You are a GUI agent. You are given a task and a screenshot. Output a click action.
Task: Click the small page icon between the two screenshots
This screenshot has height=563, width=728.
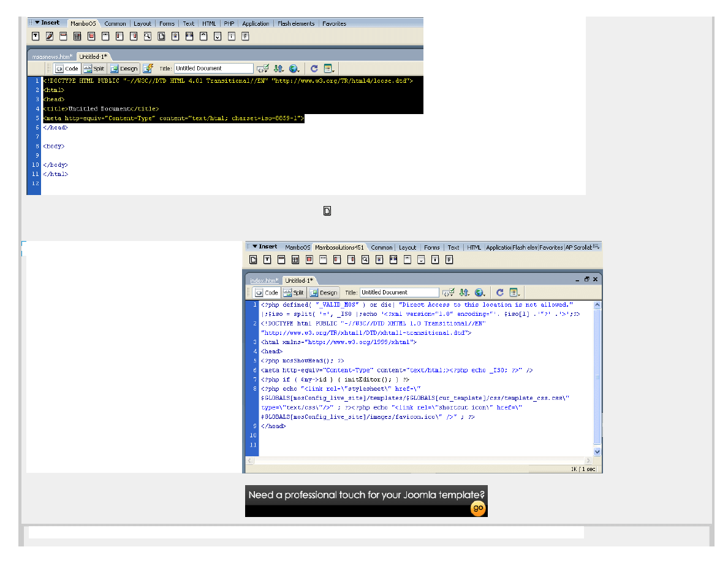[327, 211]
